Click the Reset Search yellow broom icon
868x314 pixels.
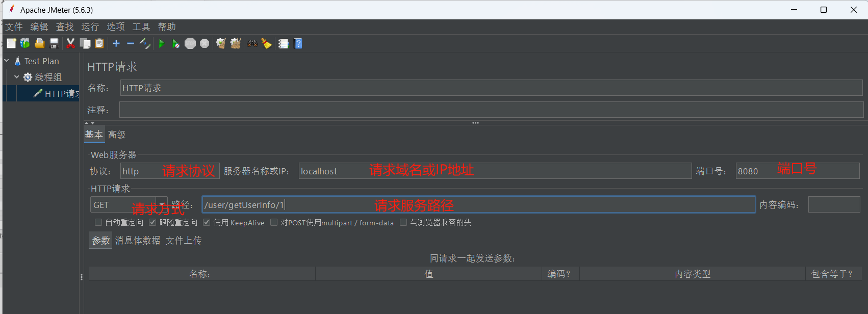(x=266, y=43)
